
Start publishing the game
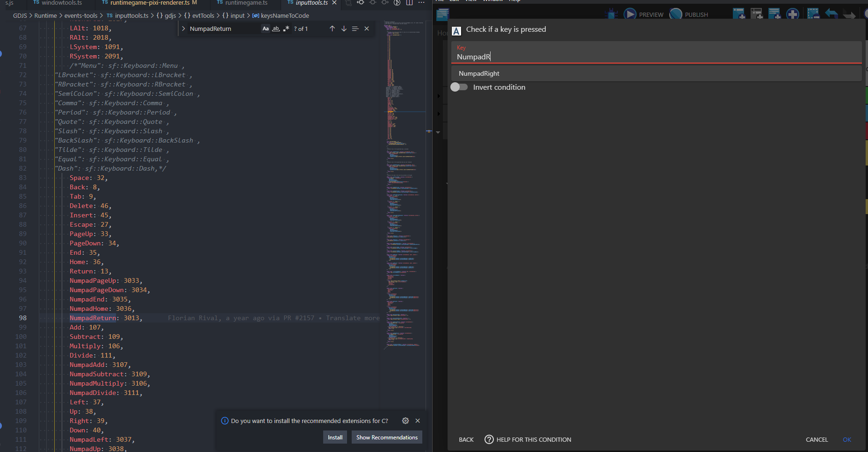tap(688, 14)
